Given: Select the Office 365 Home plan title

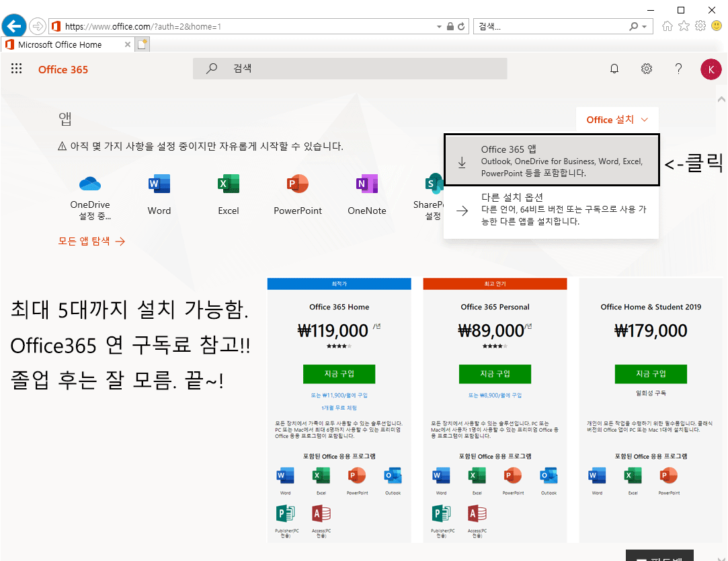Looking at the screenshot, I should (x=339, y=307).
